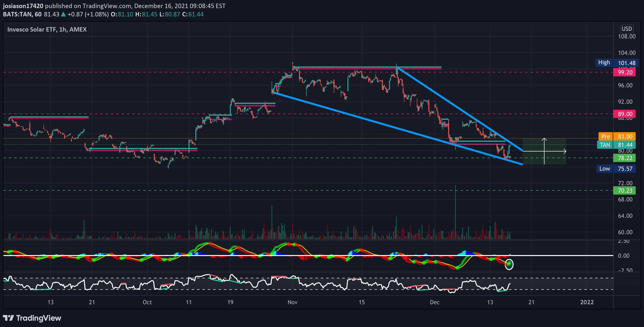Click the TAN 81.44 current price tag
Image resolution: width=644 pixels, height=327 pixels.
coord(616,145)
